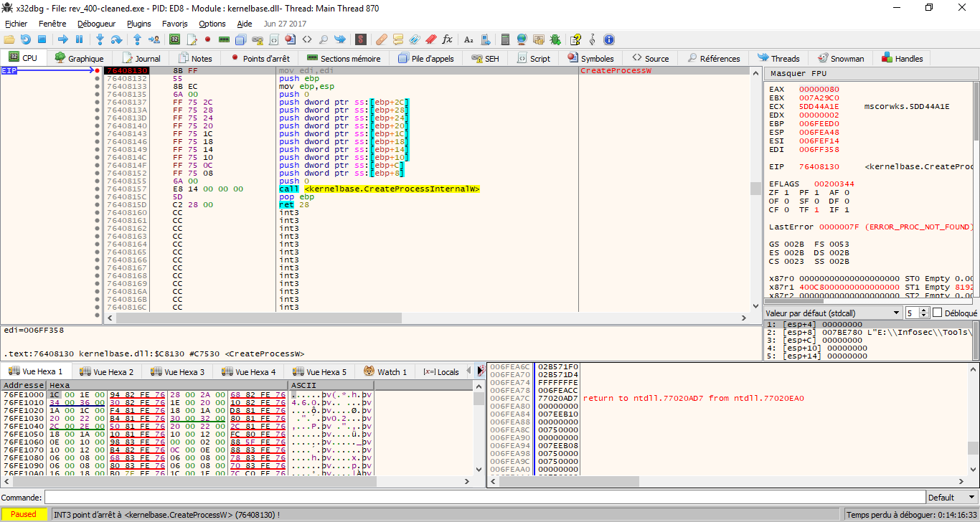980x522 pixels.
Task: Restart the debuggee with the restart icon
Action: tap(25, 39)
